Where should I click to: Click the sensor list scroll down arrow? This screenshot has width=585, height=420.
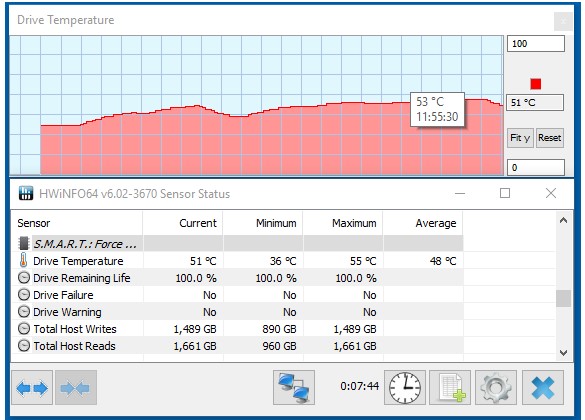pyautogui.click(x=563, y=352)
